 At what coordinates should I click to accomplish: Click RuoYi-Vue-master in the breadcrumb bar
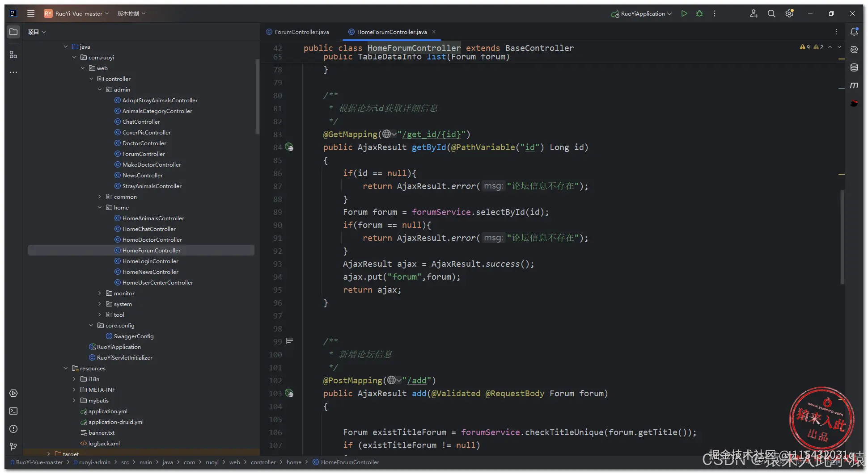click(37, 462)
